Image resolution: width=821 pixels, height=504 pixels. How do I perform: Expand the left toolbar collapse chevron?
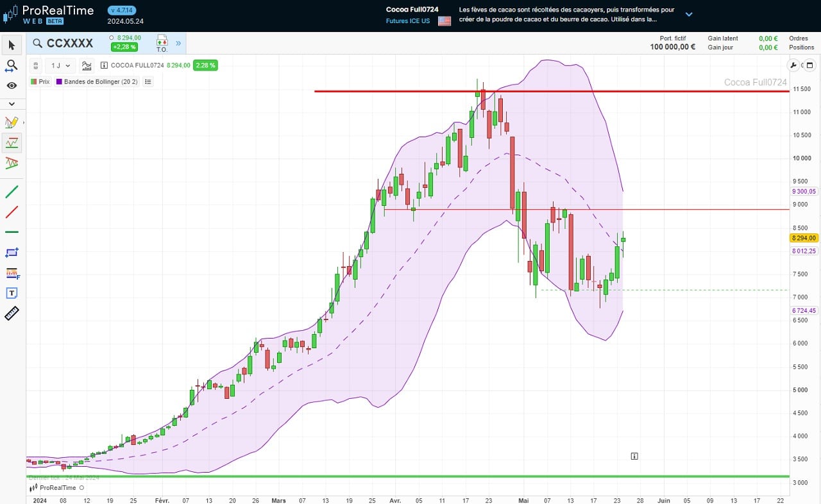pyautogui.click(x=12, y=103)
